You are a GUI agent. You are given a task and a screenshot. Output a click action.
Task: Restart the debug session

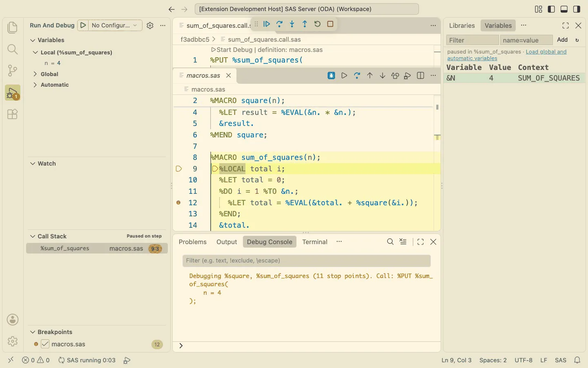tap(317, 24)
